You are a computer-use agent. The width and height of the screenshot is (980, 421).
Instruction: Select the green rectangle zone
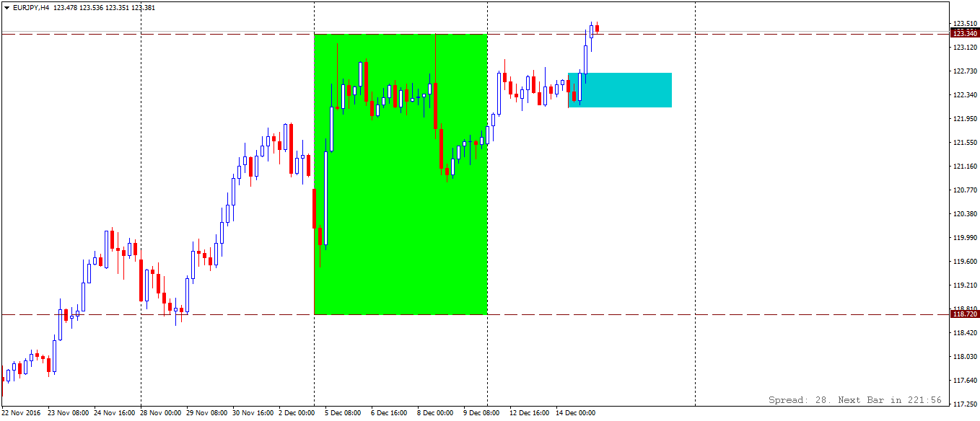tap(401, 216)
